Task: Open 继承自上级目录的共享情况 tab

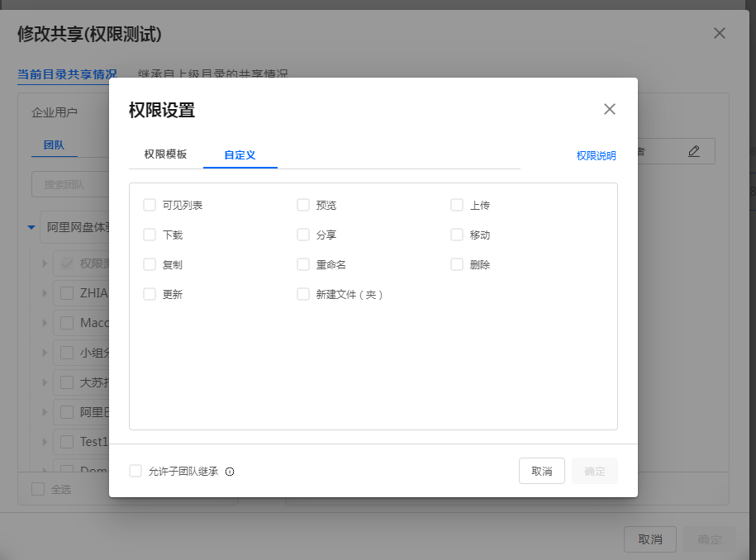Action: 212,74
